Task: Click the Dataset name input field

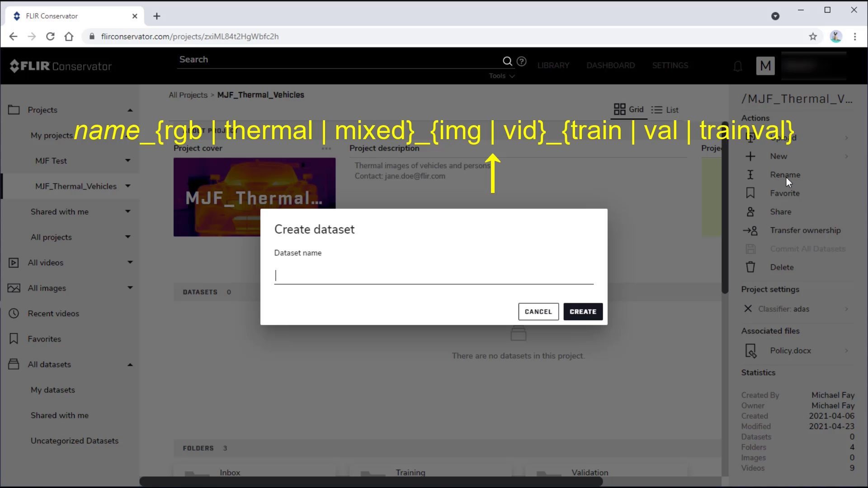Action: (x=434, y=275)
